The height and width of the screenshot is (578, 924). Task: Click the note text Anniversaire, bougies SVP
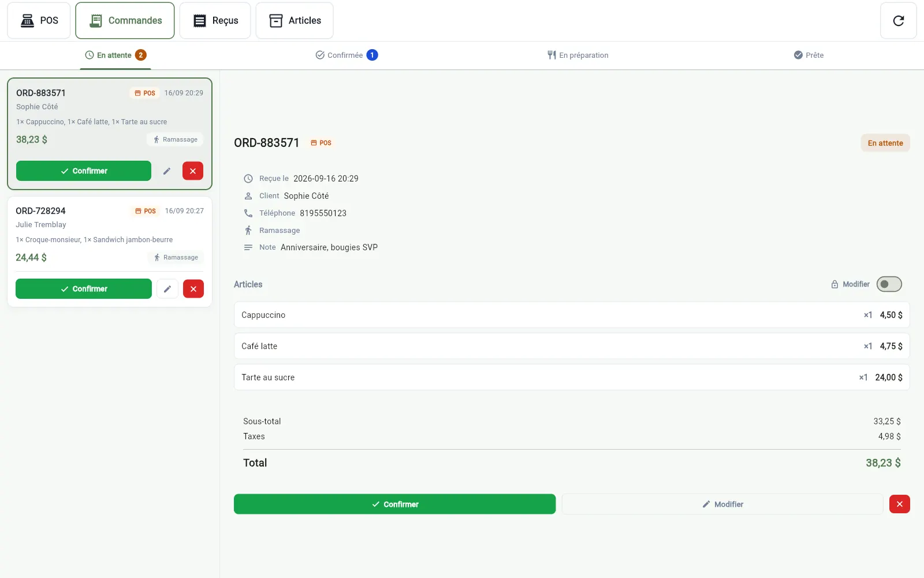coord(329,247)
